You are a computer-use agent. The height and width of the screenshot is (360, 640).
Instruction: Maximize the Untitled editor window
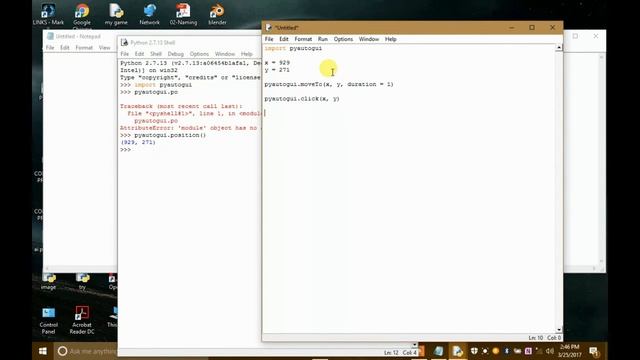532,27
